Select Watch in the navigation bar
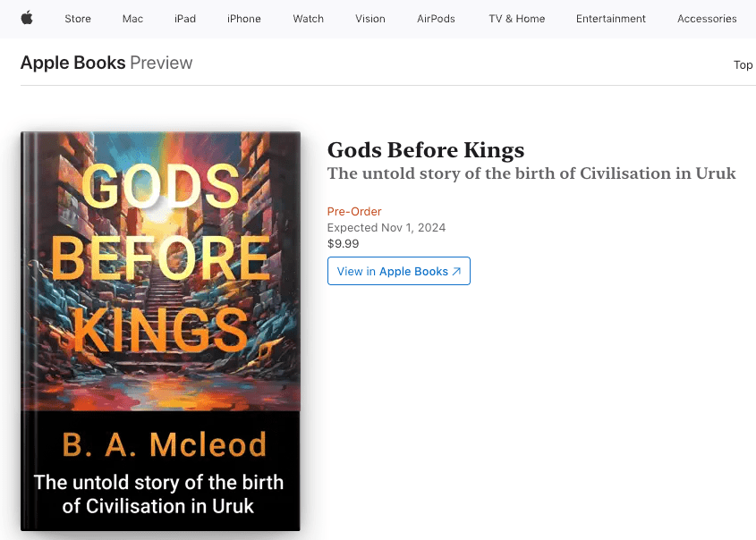756x540 pixels. coord(309,19)
